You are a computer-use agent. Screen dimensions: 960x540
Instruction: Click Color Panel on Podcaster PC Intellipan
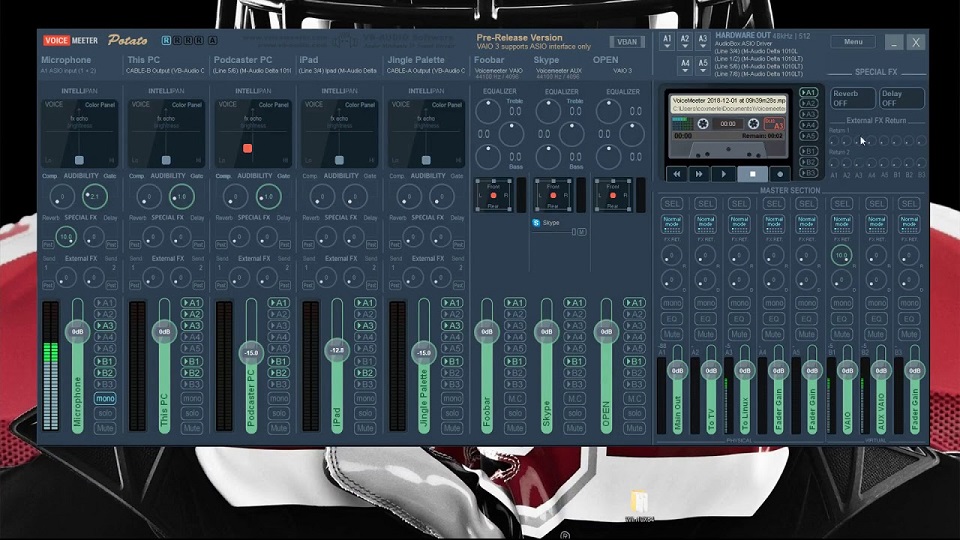click(x=274, y=105)
